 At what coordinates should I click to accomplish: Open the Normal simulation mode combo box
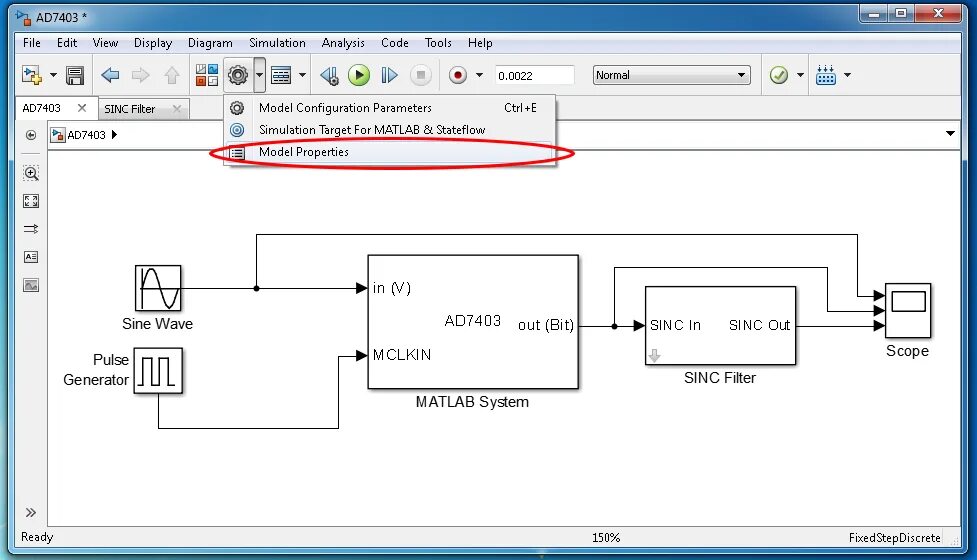[671, 75]
